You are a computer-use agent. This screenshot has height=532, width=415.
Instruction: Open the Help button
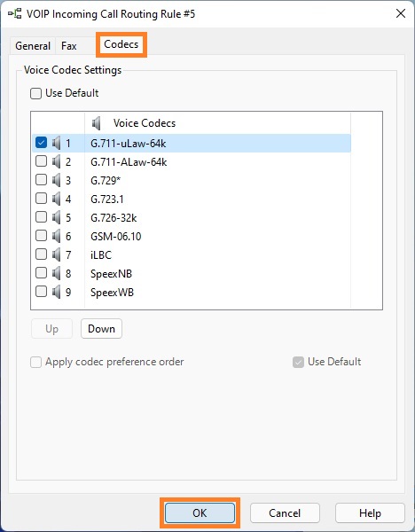(370, 513)
